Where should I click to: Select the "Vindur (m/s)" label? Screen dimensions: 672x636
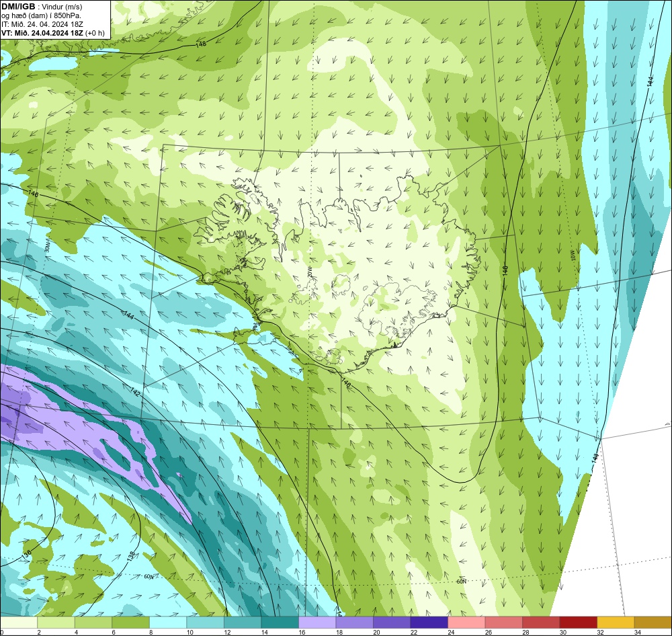[62, 7]
